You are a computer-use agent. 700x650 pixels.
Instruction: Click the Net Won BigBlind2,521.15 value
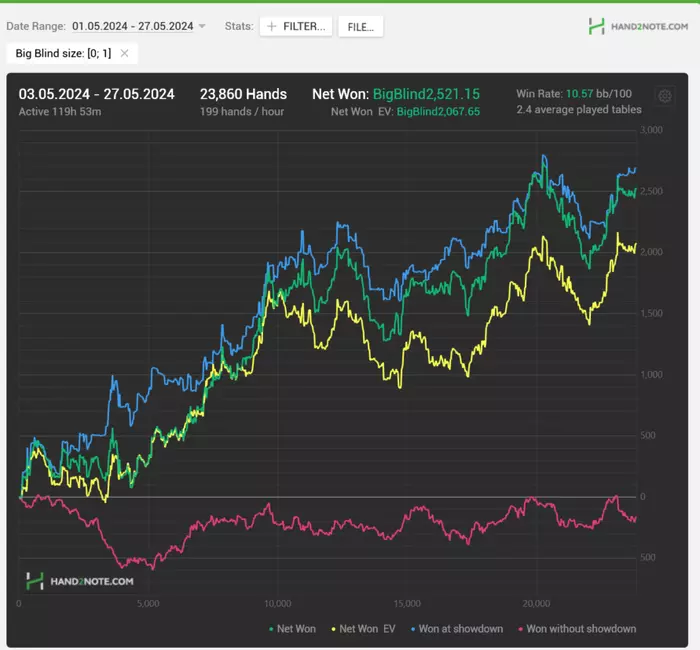[x=426, y=94]
